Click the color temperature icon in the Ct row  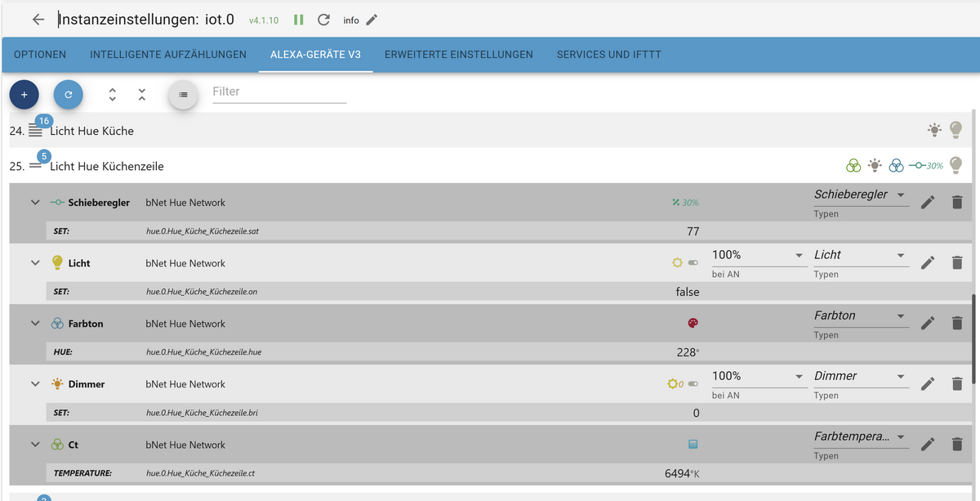(693, 444)
